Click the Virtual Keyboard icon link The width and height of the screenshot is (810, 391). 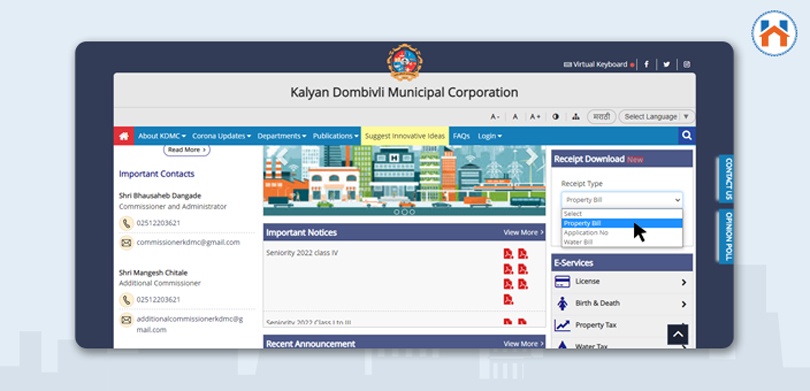click(x=595, y=65)
